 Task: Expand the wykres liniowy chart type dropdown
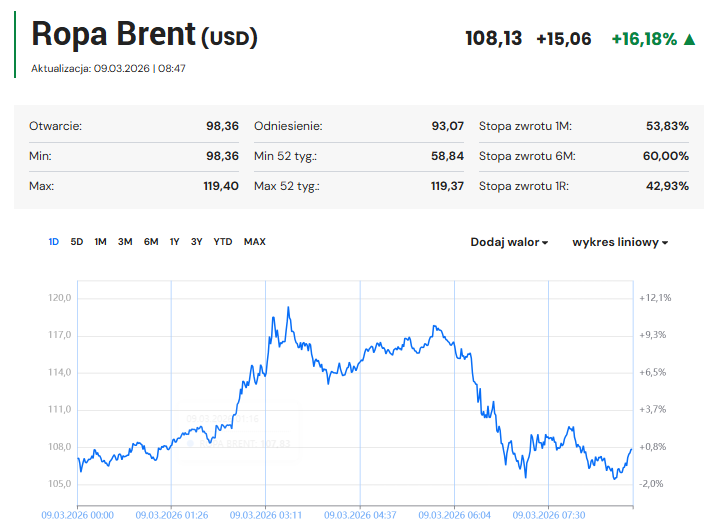[x=620, y=242]
